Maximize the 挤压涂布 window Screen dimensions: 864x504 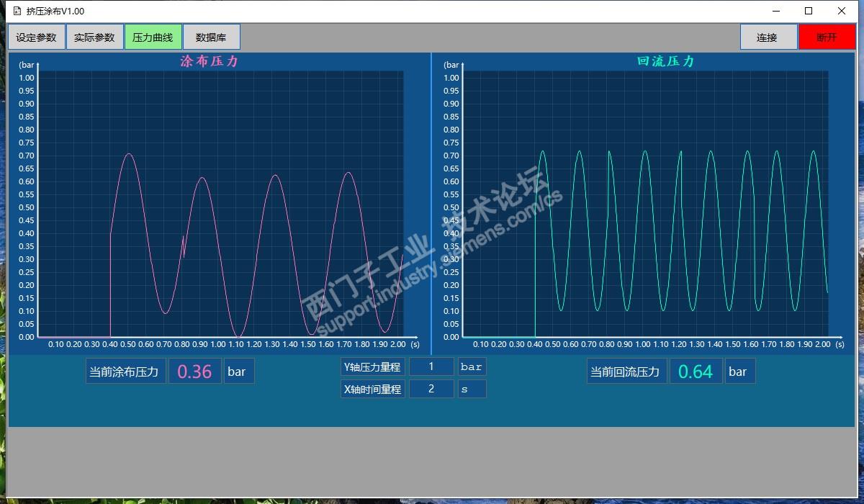coord(809,11)
